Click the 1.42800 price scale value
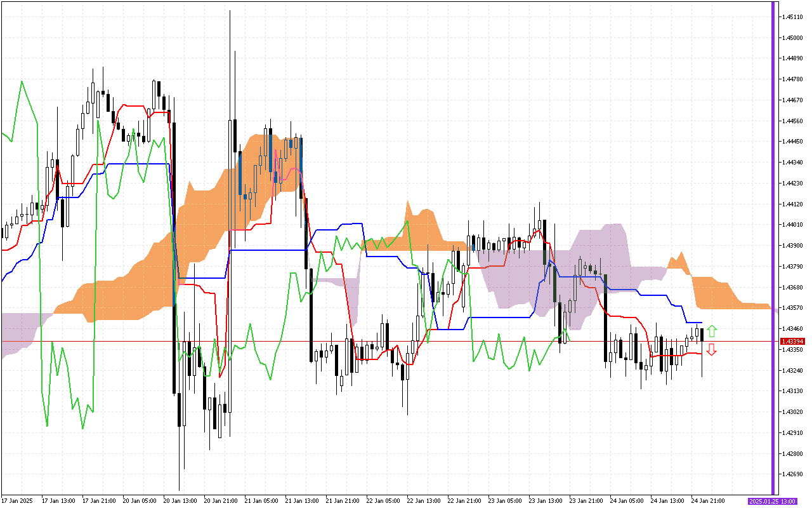This screenshot has width=812, height=508. coord(792,453)
